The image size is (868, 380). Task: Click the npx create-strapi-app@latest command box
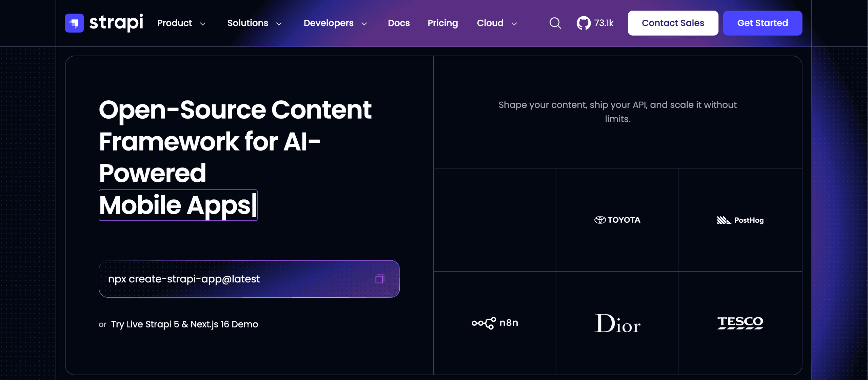[x=249, y=279]
